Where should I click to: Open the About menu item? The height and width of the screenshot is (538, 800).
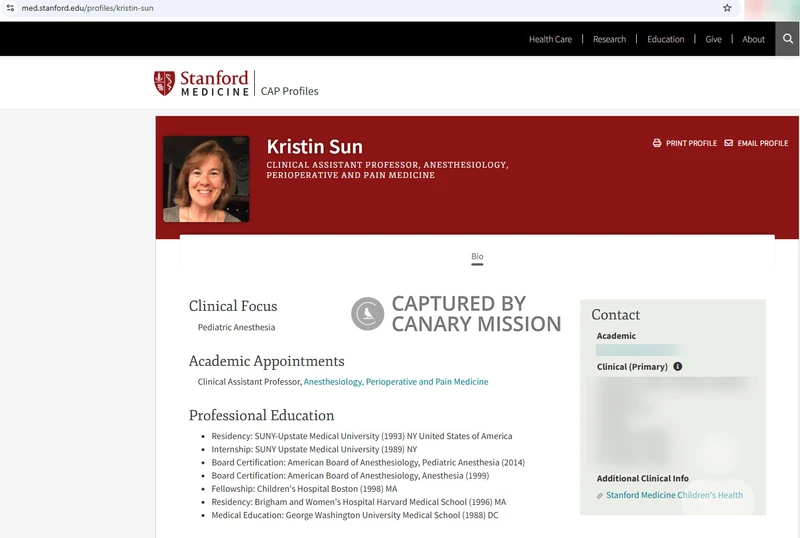click(x=753, y=39)
